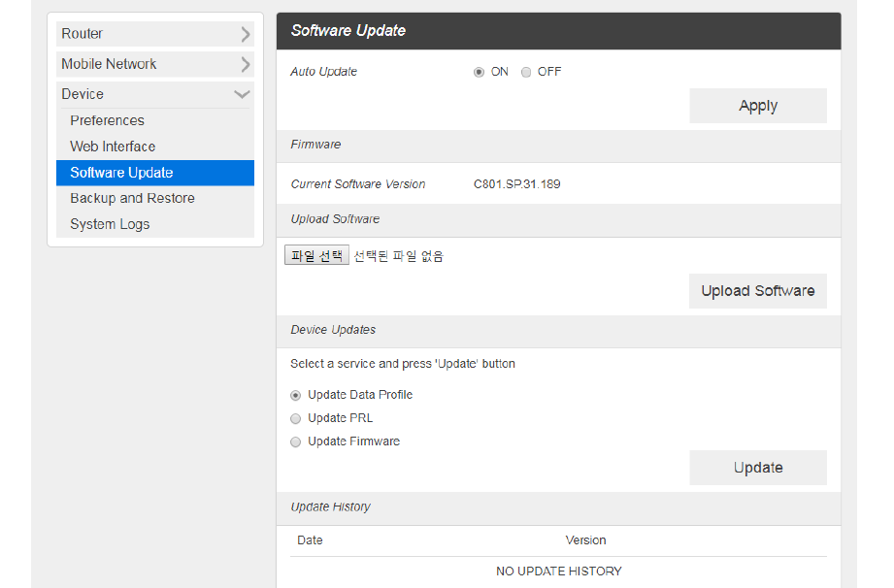Viewport: 894px width, 588px height.
Task: Choose the Update PRL option
Action: 296,418
